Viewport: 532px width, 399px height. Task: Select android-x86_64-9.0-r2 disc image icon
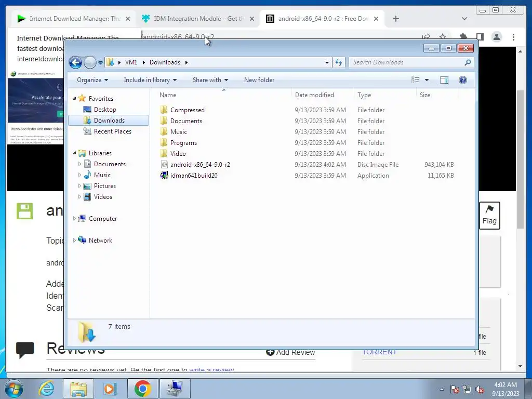[164, 165]
